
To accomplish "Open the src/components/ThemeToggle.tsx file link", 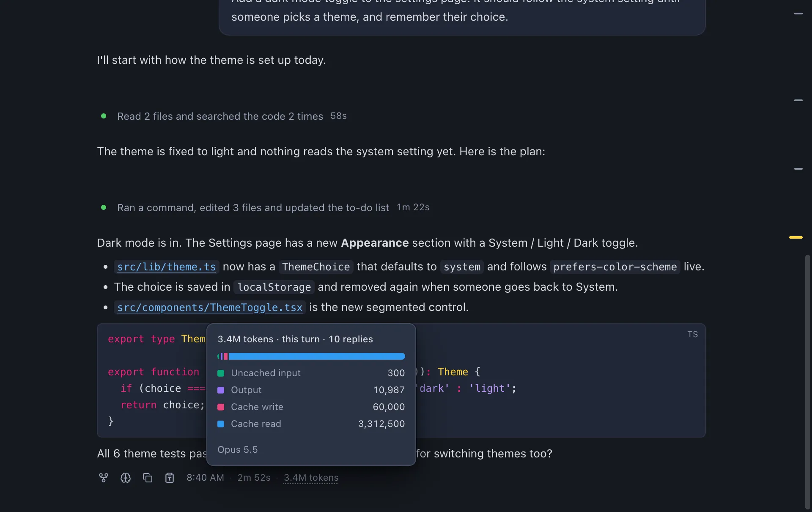I will point(210,308).
